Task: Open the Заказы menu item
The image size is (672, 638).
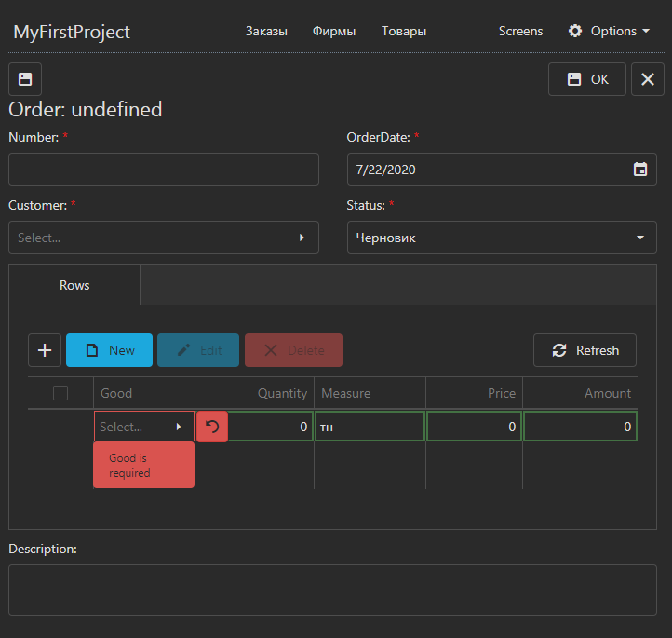Action: pos(266,31)
